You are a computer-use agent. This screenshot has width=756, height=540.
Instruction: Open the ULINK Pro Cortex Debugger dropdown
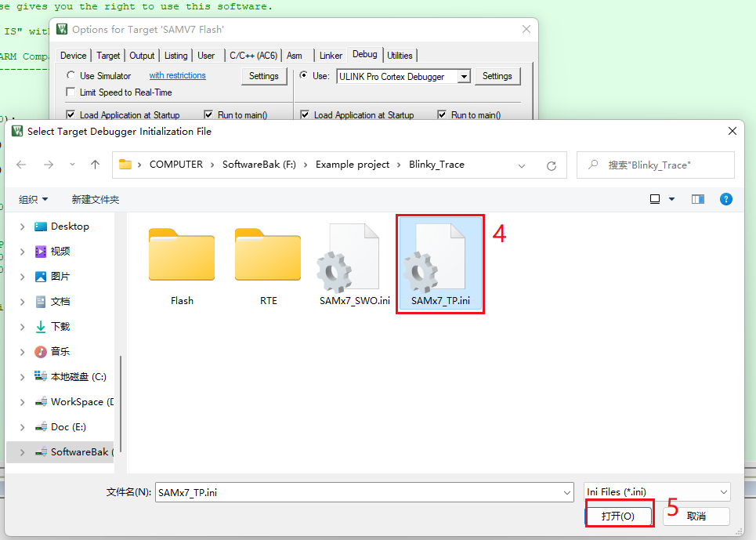(x=463, y=77)
